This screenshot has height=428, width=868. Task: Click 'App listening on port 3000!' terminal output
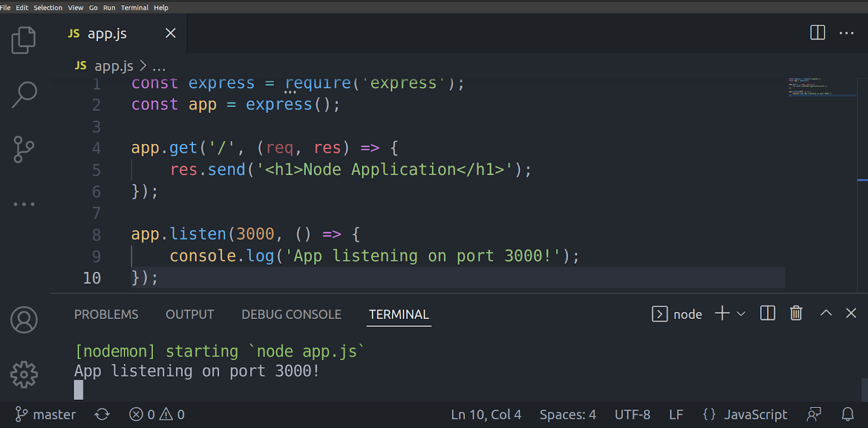tap(197, 371)
